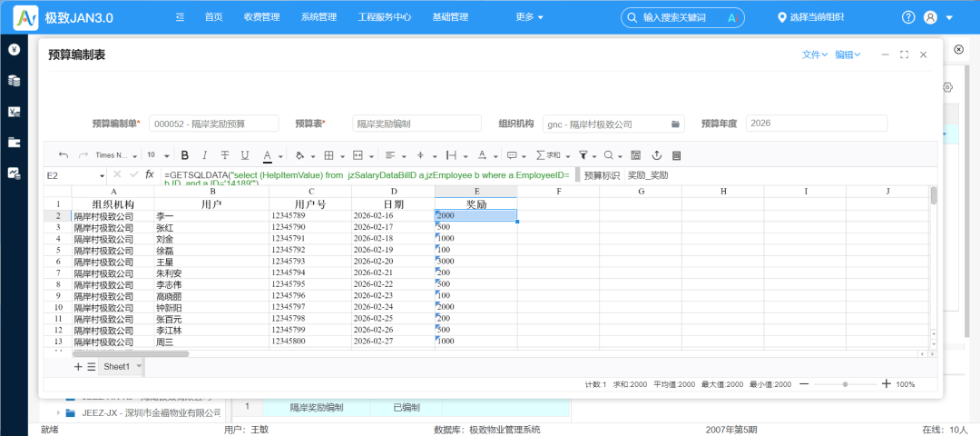The image size is (980, 436).
Task: Open 系统管理 menu
Action: coord(318,17)
